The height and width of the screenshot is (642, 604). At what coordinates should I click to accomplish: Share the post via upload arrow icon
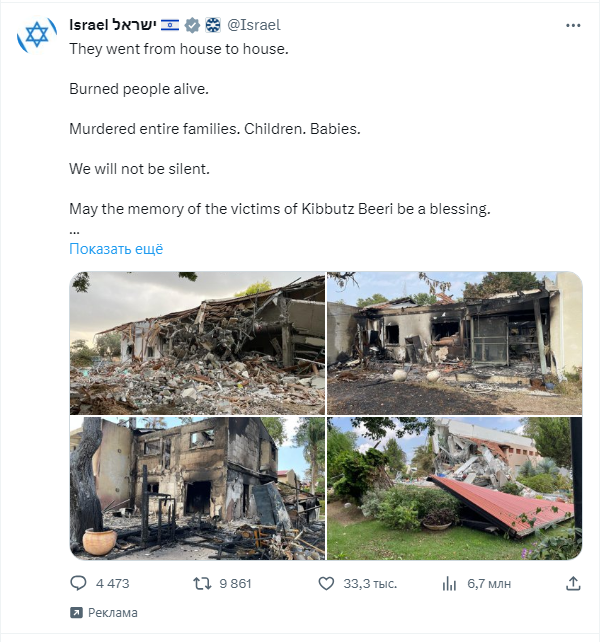click(573, 582)
